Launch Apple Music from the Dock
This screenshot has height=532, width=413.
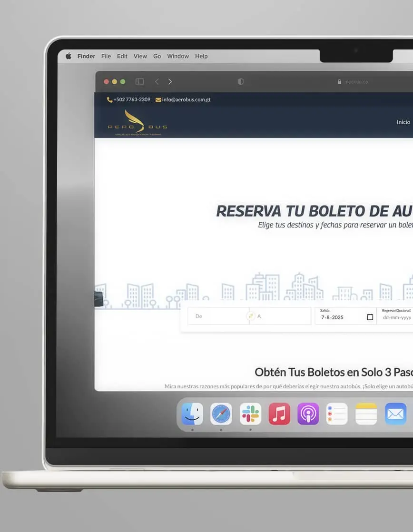[279, 414]
